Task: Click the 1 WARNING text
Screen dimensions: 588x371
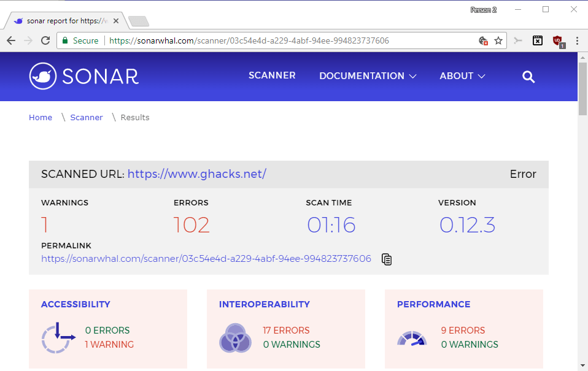Action: point(109,345)
